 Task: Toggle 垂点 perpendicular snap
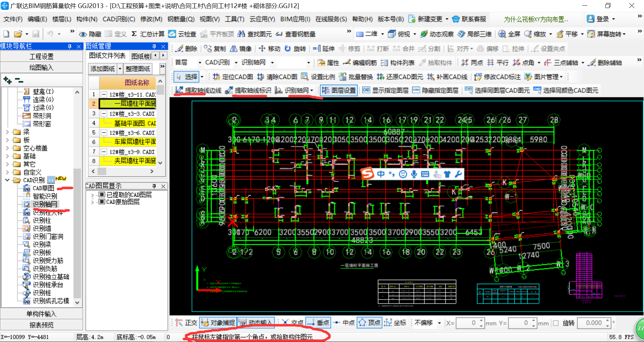click(318, 323)
